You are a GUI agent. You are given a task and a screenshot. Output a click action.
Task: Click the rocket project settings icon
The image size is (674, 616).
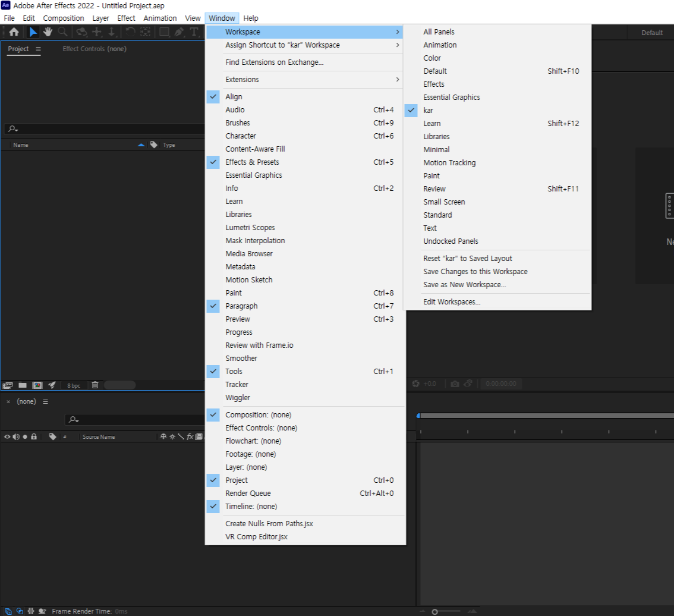click(x=52, y=385)
